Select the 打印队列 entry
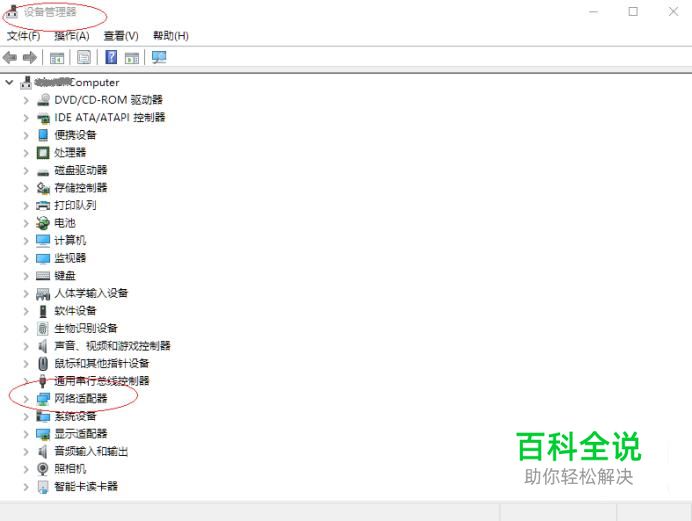Viewport: 692px width, 521px height. [x=75, y=205]
